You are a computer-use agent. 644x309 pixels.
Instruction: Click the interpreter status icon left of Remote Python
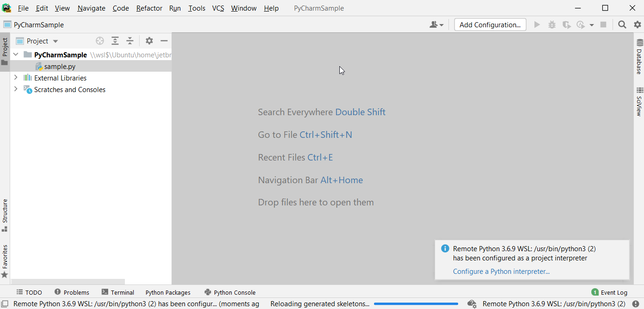[x=472, y=304]
